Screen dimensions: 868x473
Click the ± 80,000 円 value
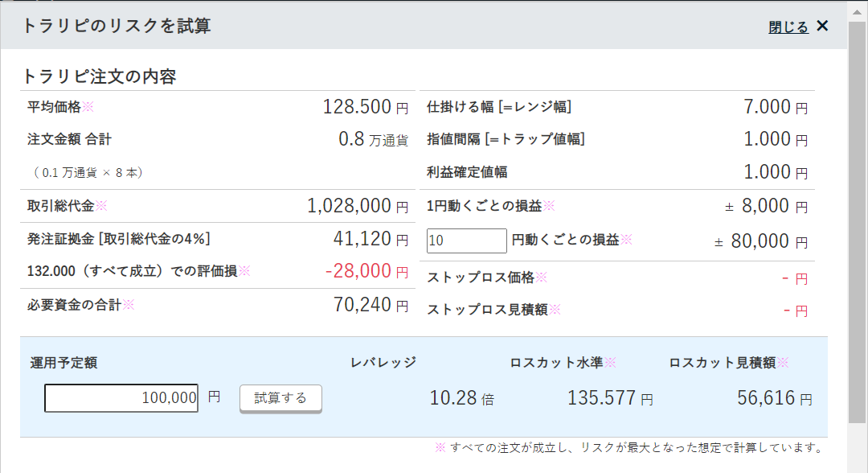click(x=760, y=241)
